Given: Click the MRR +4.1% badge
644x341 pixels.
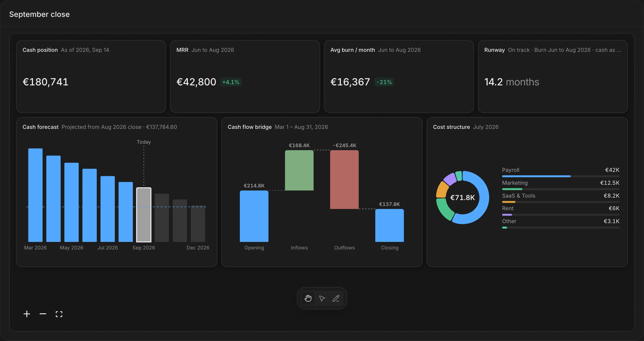Looking at the screenshot, I should [x=231, y=82].
